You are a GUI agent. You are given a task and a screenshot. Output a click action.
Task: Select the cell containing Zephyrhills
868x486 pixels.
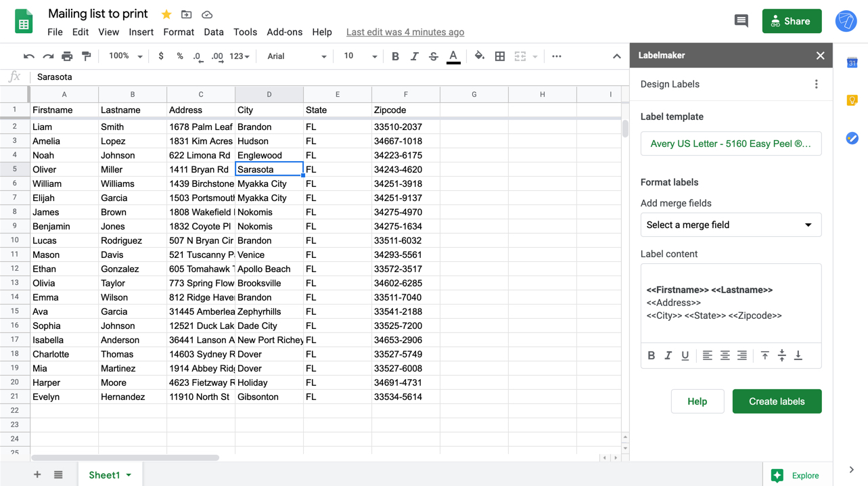click(269, 311)
